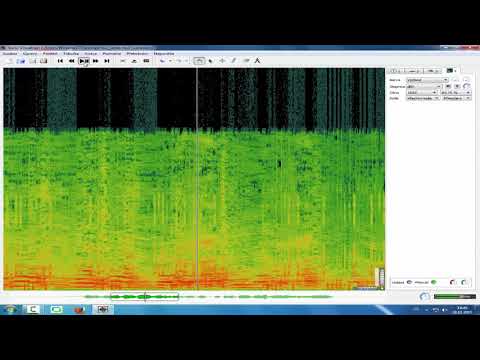Click the Sonic Visualiser taskbar icon
This screenshot has width=480, height=360.
tap(103, 310)
